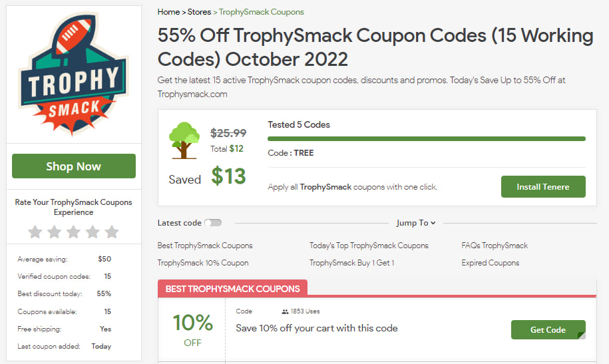Image resolution: width=609 pixels, height=364 pixels.
Task: Open the FAQs TrophySmack section link
Action: [495, 246]
